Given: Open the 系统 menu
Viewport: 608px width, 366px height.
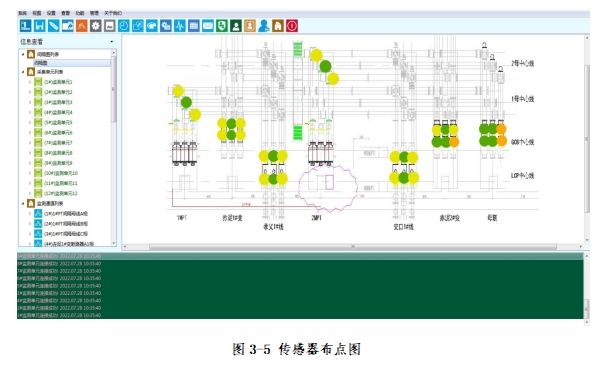Looking at the screenshot, I should tap(22, 13).
